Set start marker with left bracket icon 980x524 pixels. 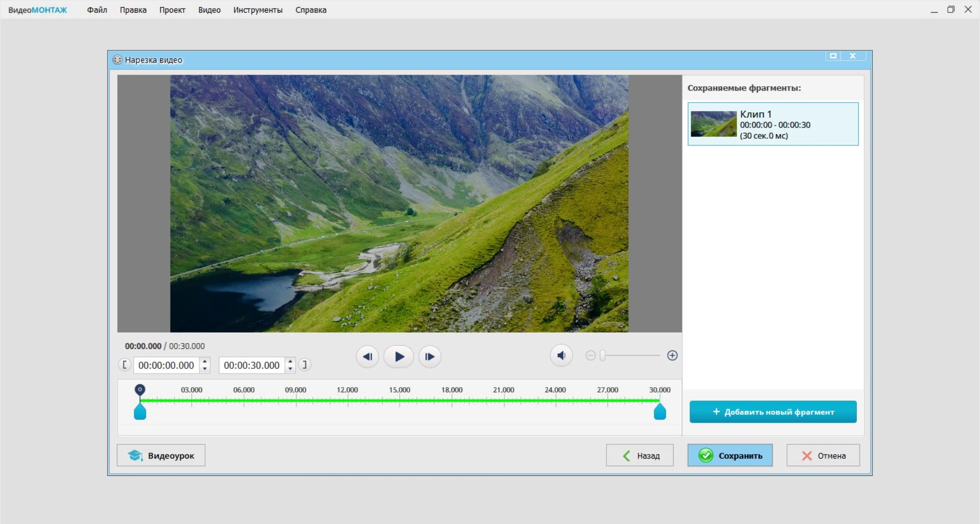[124, 365]
